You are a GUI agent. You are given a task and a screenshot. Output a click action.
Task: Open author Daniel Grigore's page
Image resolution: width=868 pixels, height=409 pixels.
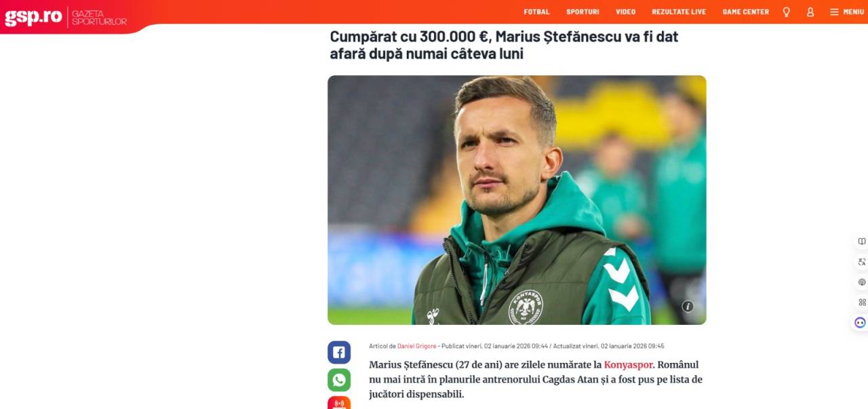[x=417, y=346]
